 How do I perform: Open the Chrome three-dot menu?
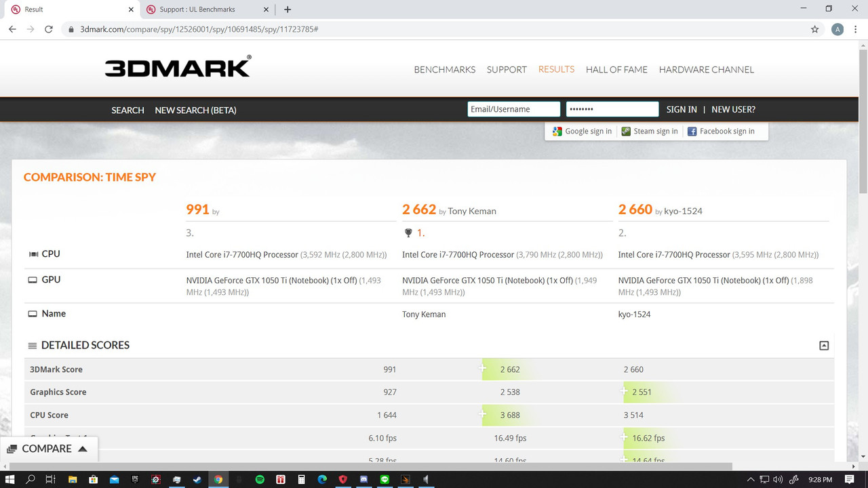tap(856, 29)
